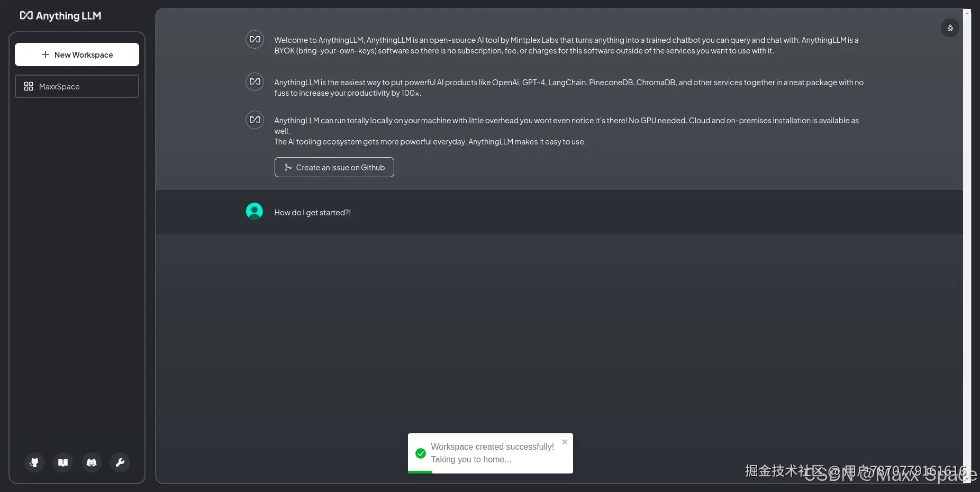980x492 pixels.
Task: Create a New Workspace
Action: (x=77, y=54)
